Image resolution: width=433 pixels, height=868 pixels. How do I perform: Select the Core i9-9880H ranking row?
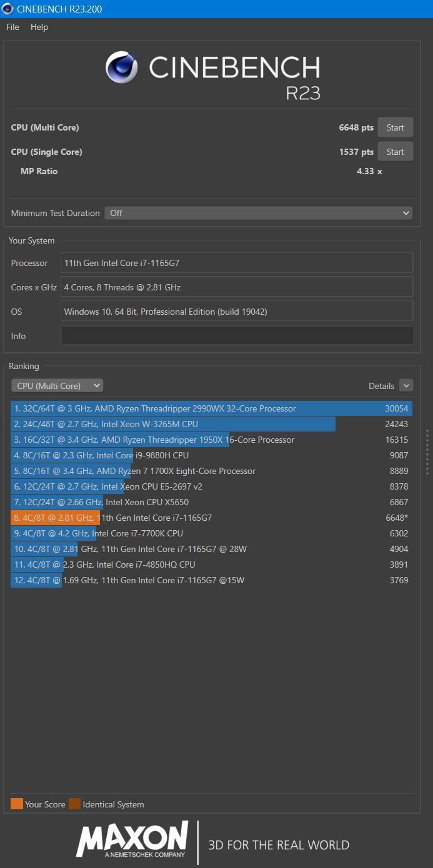212,455
